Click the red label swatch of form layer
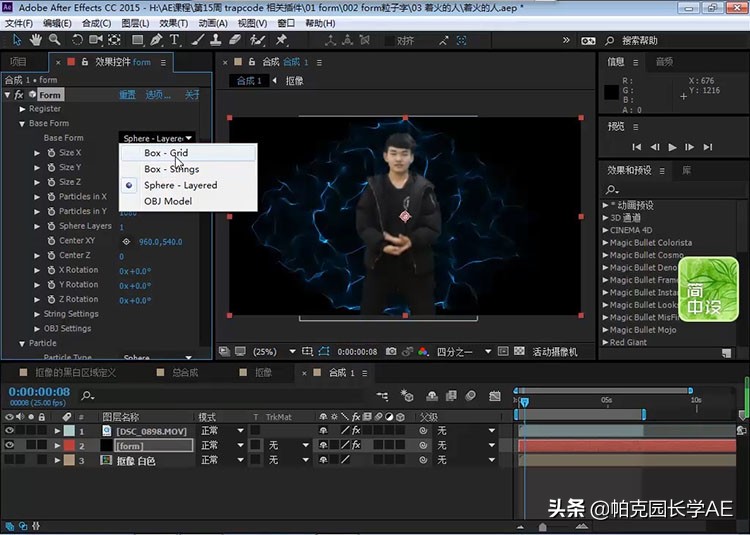 pyautogui.click(x=69, y=446)
